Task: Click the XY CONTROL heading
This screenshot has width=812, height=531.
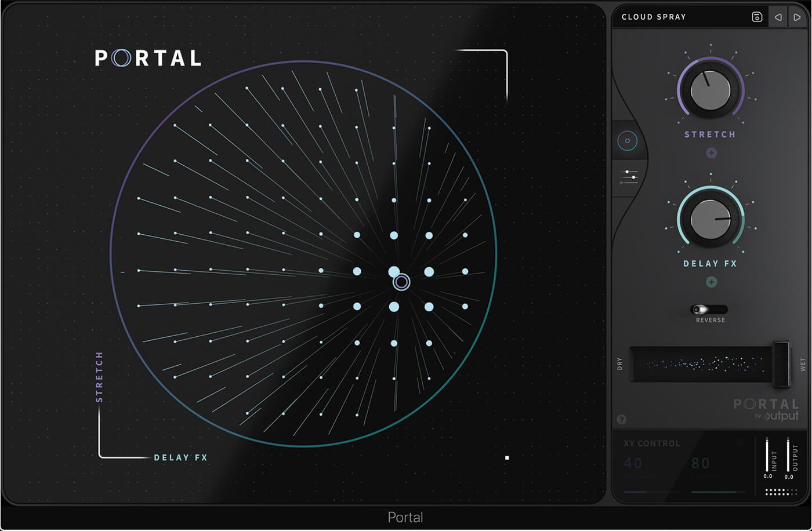Action: tap(651, 443)
